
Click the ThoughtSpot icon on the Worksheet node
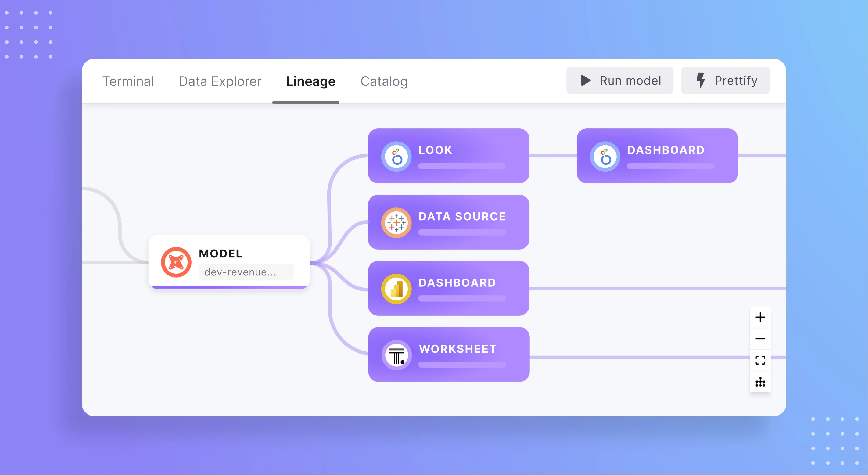pyautogui.click(x=396, y=355)
